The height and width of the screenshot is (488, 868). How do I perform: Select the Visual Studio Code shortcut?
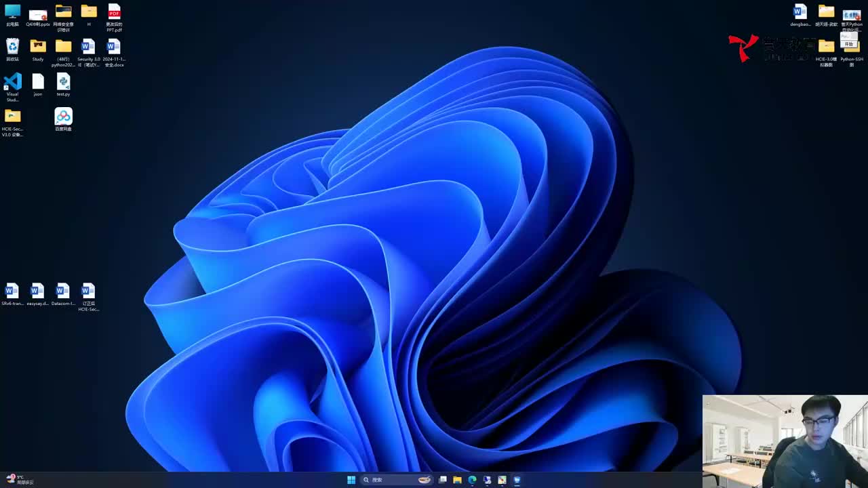(x=12, y=87)
